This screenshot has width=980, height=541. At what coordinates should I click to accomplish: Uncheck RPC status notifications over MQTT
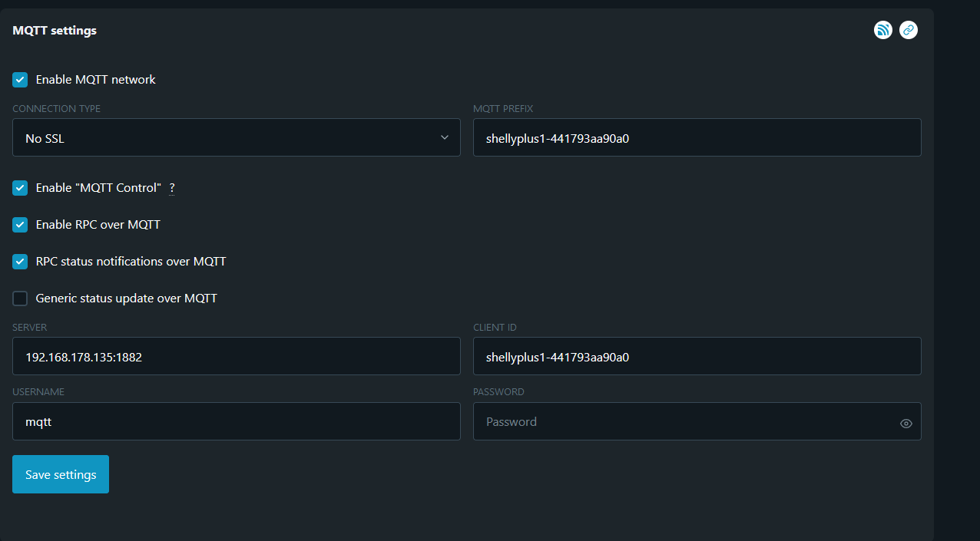19,261
